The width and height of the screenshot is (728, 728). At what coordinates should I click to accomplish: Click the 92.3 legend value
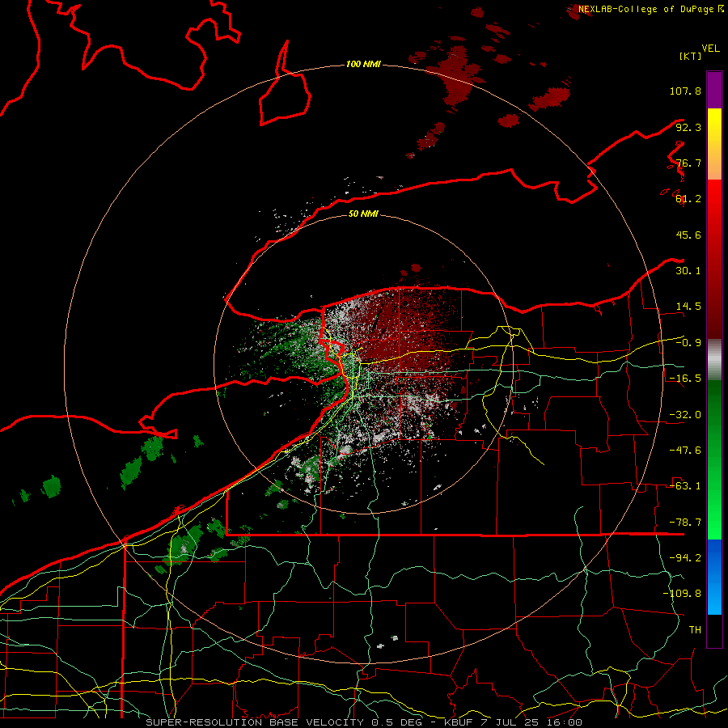click(x=688, y=127)
